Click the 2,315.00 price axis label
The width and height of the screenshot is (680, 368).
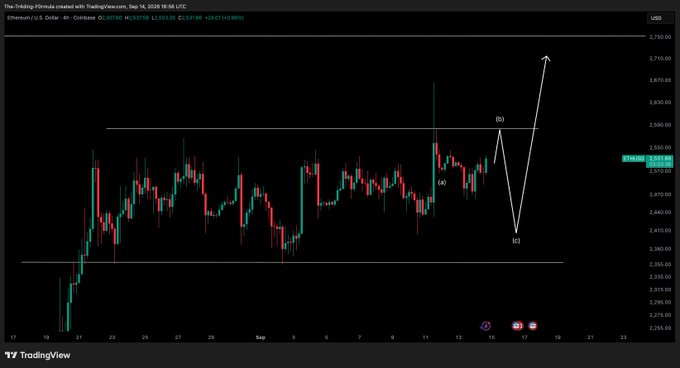660,290
